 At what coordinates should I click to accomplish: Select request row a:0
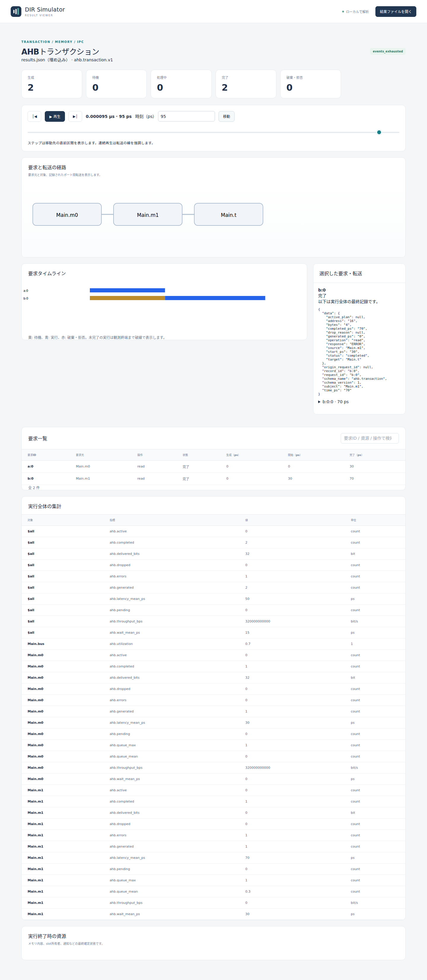213,466
